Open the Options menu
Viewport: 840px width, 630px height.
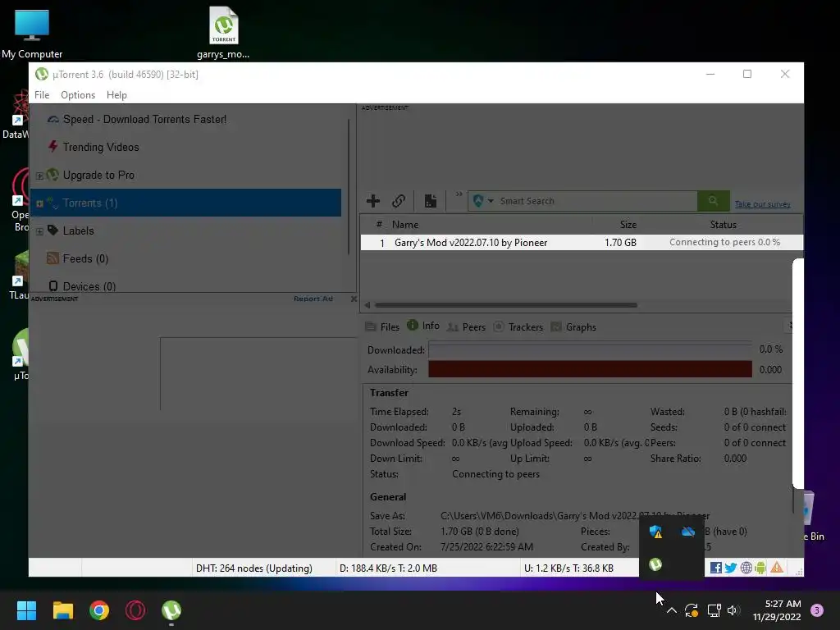point(78,95)
